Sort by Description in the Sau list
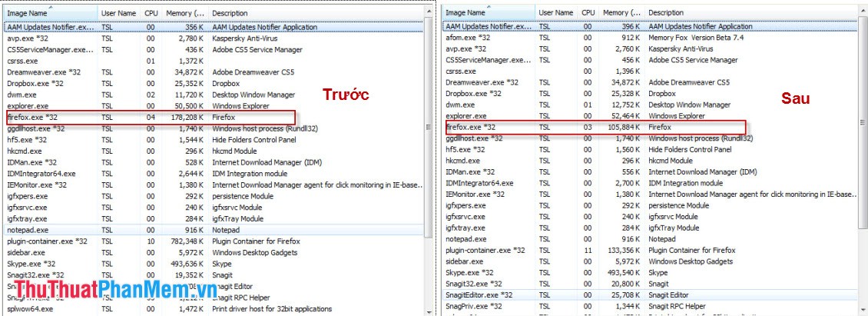The image size is (868, 316). click(752, 13)
